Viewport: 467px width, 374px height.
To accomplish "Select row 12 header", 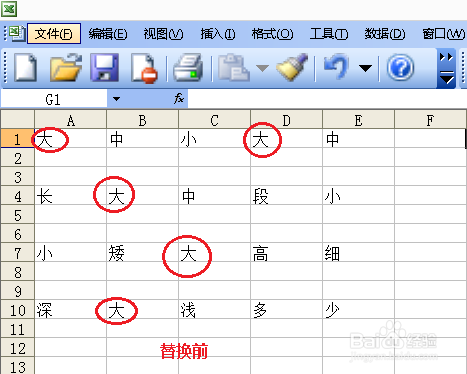I will tap(17, 348).
